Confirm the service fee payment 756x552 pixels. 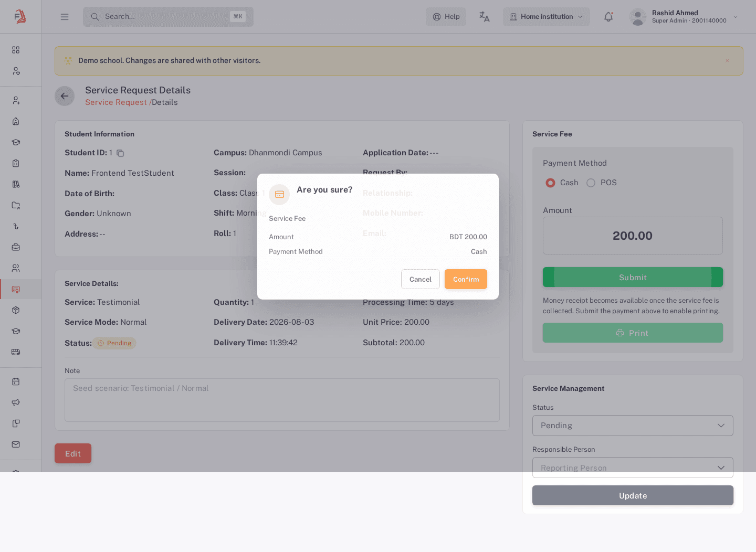pyautogui.click(x=466, y=279)
